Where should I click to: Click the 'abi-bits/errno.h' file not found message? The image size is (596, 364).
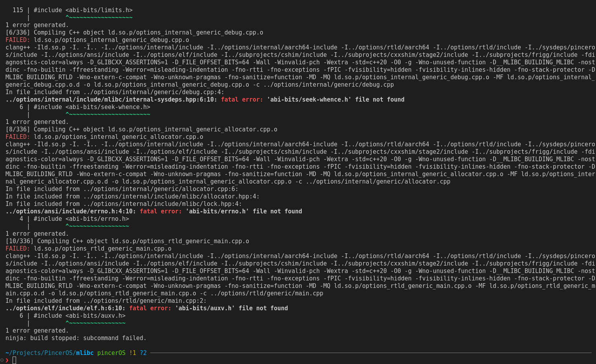click(x=244, y=211)
